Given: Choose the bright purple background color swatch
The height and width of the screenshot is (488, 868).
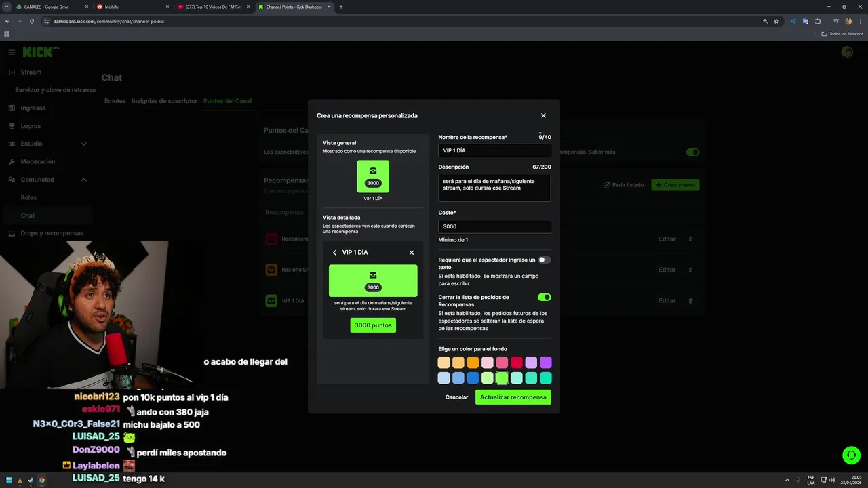Looking at the screenshot, I should pyautogui.click(x=546, y=363).
